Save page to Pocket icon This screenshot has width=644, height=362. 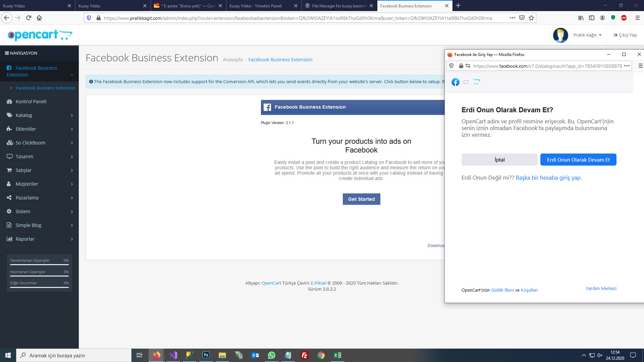(522, 18)
